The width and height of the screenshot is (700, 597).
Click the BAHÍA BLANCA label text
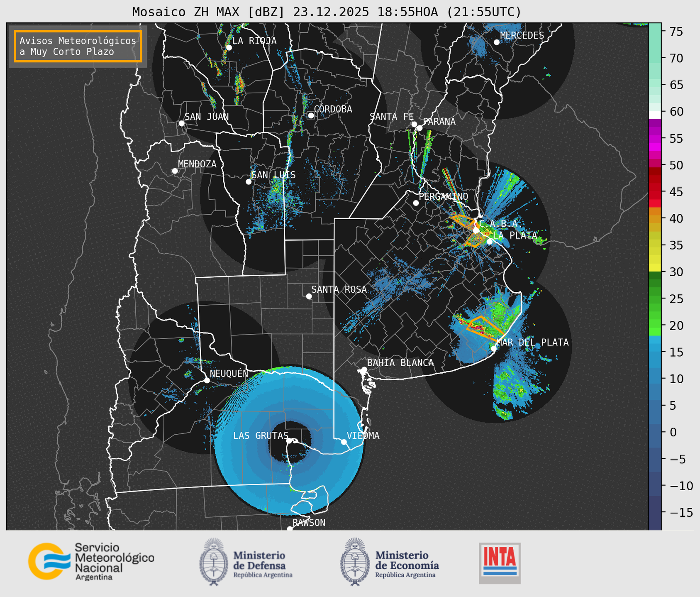click(x=400, y=362)
